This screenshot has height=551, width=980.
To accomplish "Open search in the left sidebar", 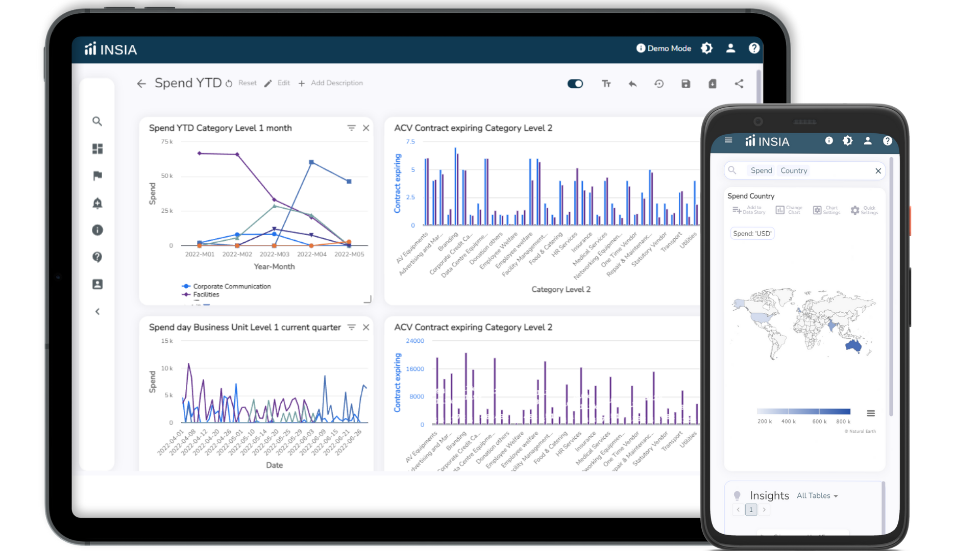I will pyautogui.click(x=97, y=121).
